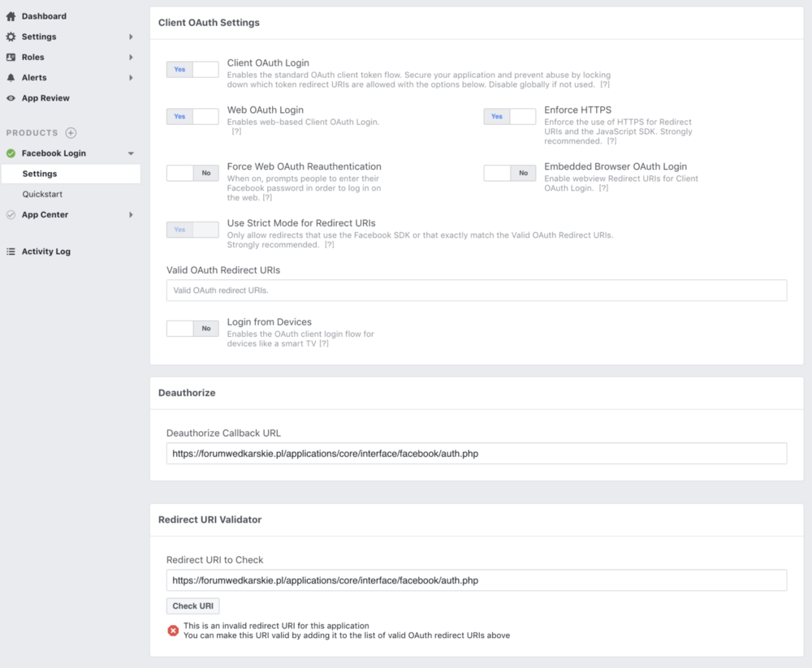Open the [?] help for Force Web OAuth Reauthentication
Image resolution: width=812 pixels, height=668 pixels.
coord(266,197)
